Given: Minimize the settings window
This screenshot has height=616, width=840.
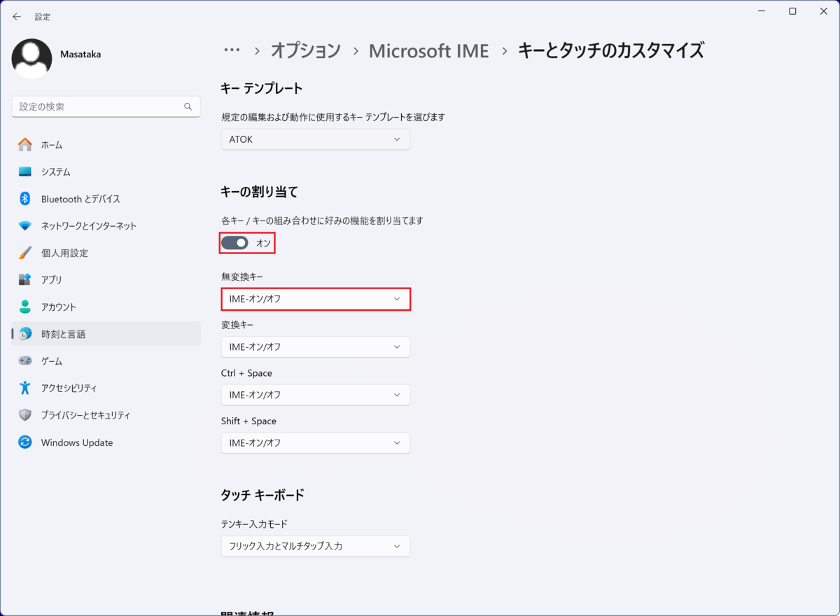Looking at the screenshot, I should point(761,11).
